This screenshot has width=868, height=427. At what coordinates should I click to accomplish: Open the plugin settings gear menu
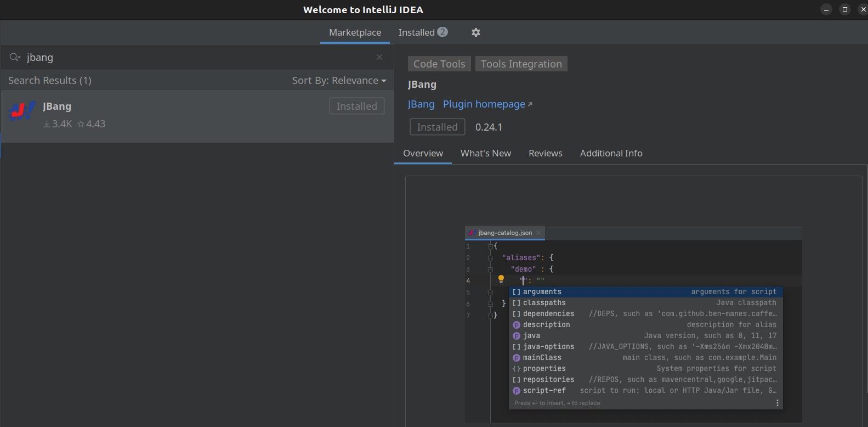(476, 32)
